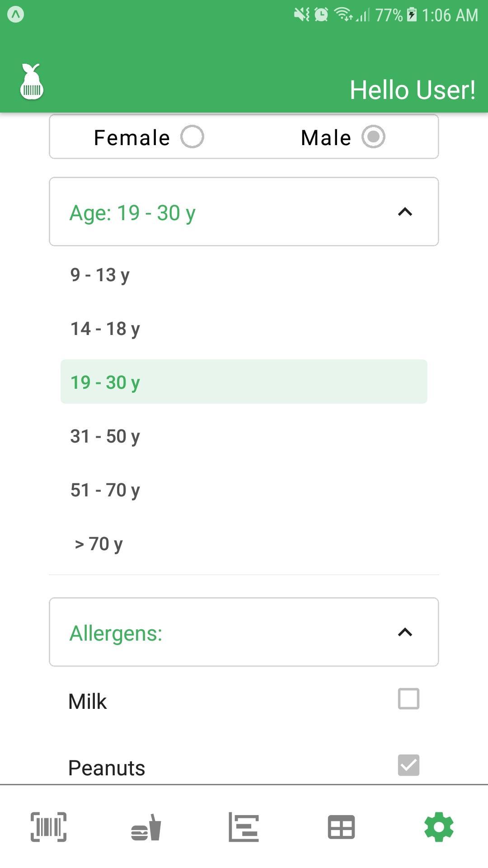
Task: Open the horizontal bar chart tab
Action: (x=244, y=827)
